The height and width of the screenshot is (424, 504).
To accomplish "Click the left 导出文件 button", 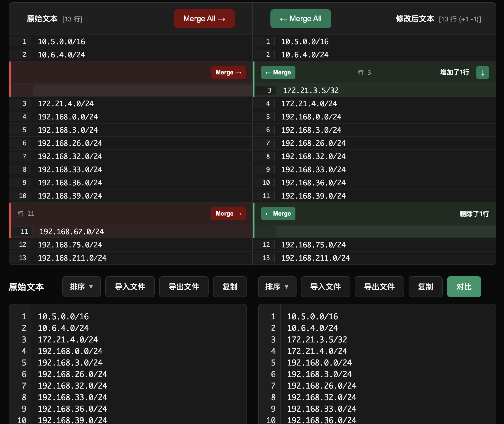I will pyautogui.click(x=184, y=287).
